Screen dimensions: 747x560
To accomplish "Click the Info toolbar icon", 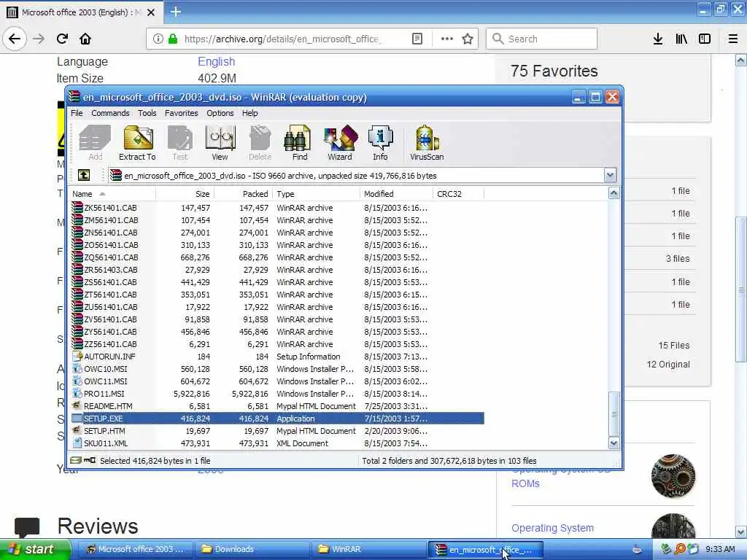I will [x=380, y=143].
